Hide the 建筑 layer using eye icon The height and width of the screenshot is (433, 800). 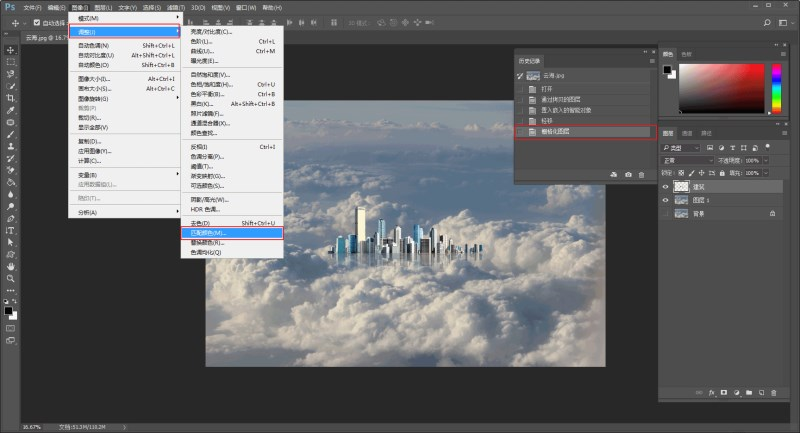tap(666, 187)
